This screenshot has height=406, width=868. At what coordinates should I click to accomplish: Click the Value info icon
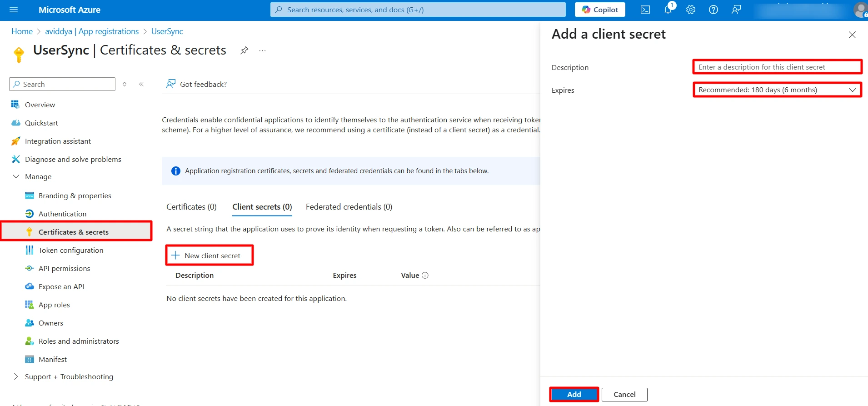[425, 275]
